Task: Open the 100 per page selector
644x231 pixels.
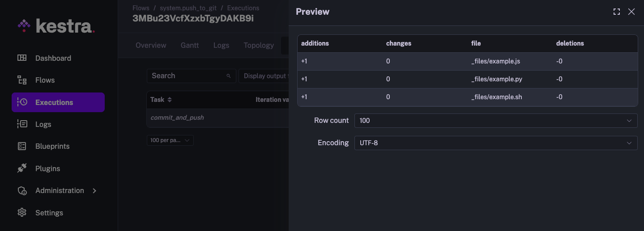Action: pos(170,140)
